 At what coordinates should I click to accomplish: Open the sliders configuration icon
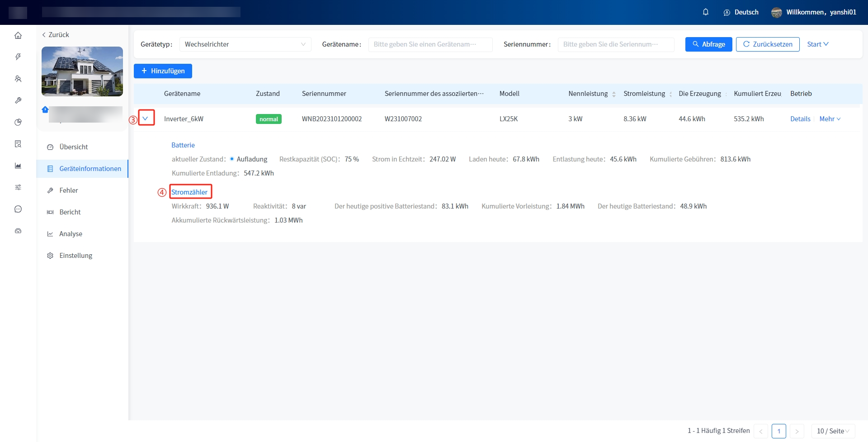pos(18,187)
